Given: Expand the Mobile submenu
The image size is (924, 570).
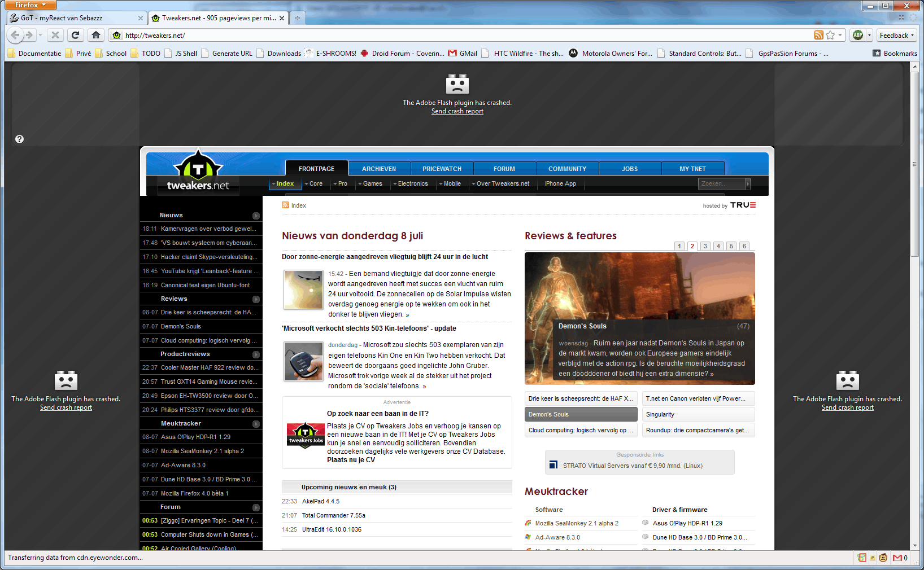Looking at the screenshot, I should (x=450, y=183).
